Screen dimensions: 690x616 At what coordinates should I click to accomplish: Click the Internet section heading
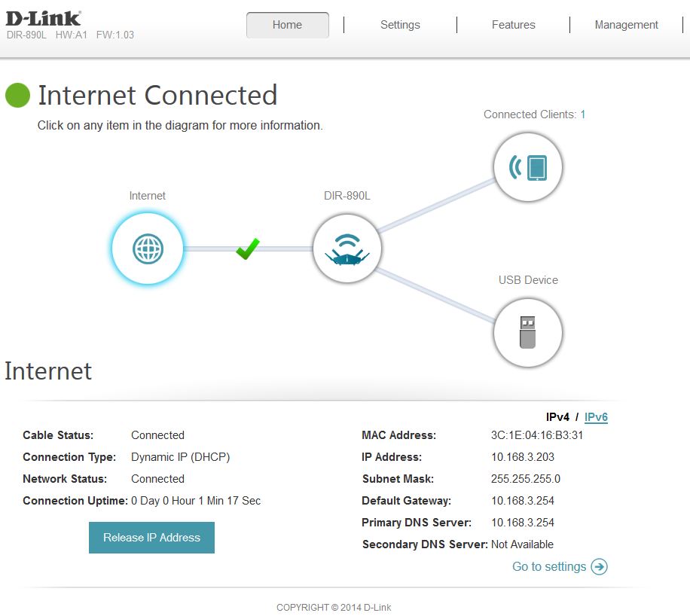point(48,371)
